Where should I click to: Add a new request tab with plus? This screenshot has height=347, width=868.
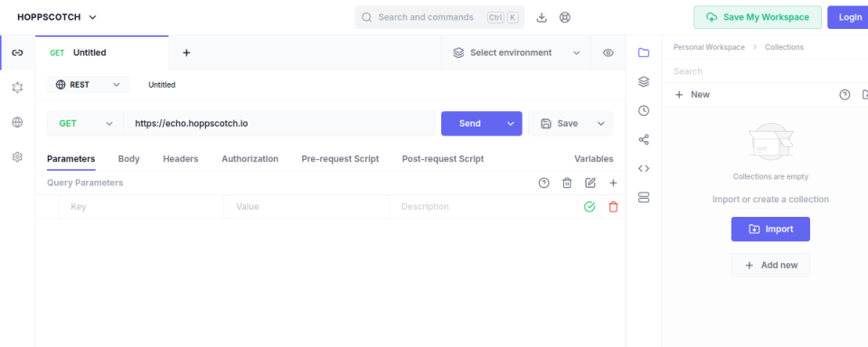pos(186,52)
